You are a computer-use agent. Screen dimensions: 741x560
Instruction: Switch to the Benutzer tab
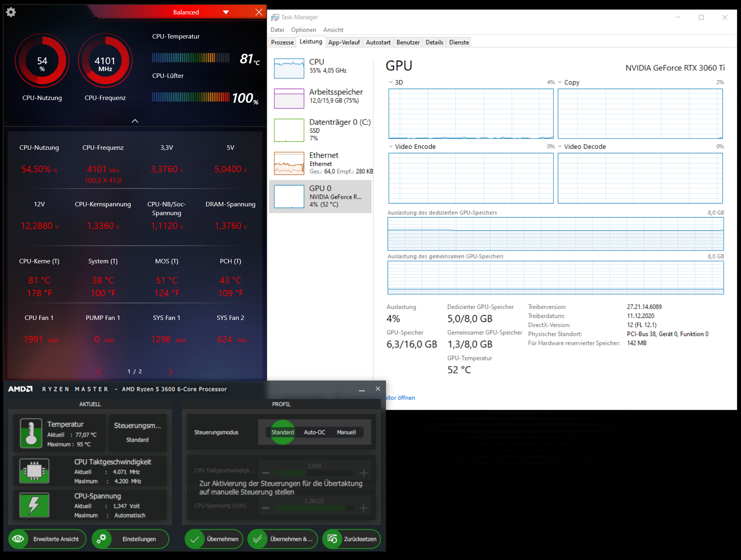pyautogui.click(x=408, y=43)
